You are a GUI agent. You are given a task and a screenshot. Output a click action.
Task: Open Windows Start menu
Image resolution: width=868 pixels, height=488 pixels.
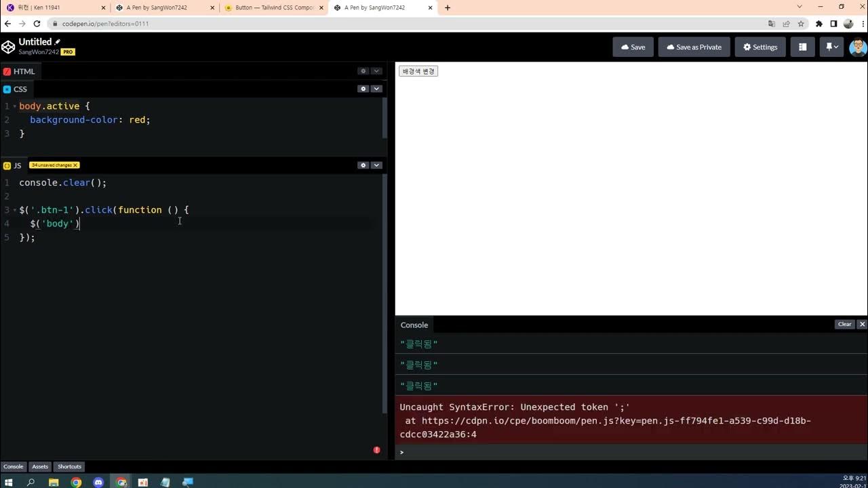pos(9,483)
